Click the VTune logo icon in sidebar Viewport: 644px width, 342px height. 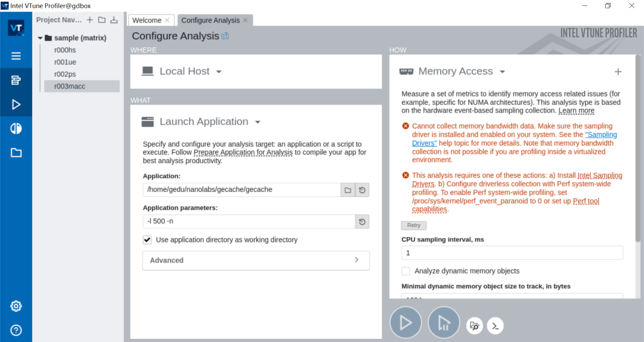[16, 28]
